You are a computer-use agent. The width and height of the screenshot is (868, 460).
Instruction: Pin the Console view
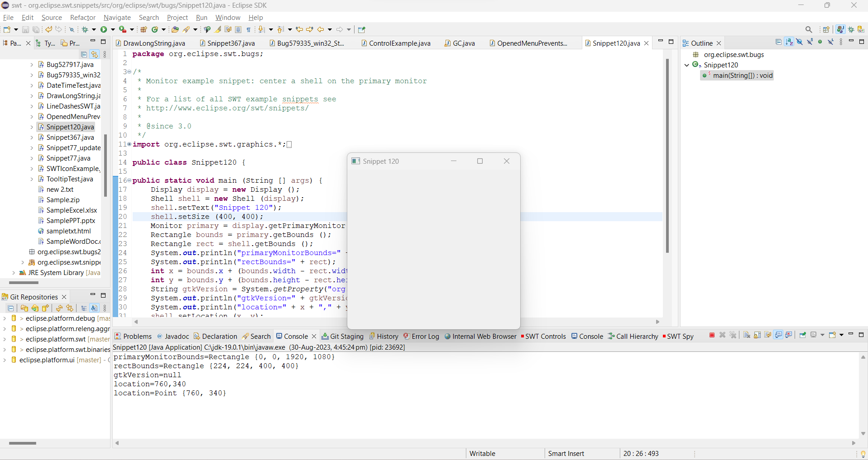[x=803, y=335]
